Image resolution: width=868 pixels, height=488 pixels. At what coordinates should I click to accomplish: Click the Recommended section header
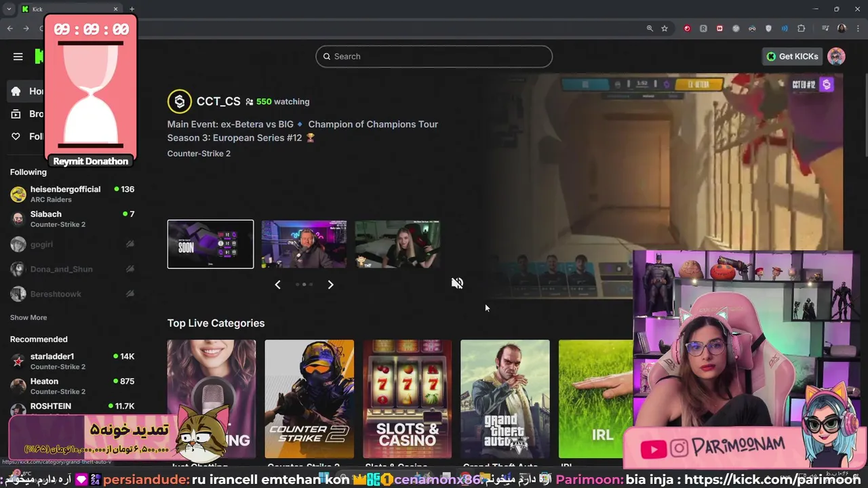[39, 339]
